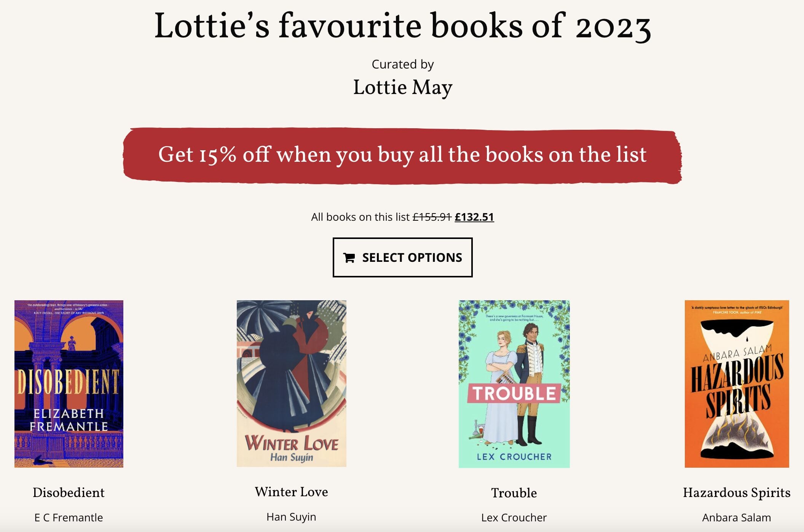Click the Disobedient title link
This screenshot has height=532, width=804.
tap(69, 492)
